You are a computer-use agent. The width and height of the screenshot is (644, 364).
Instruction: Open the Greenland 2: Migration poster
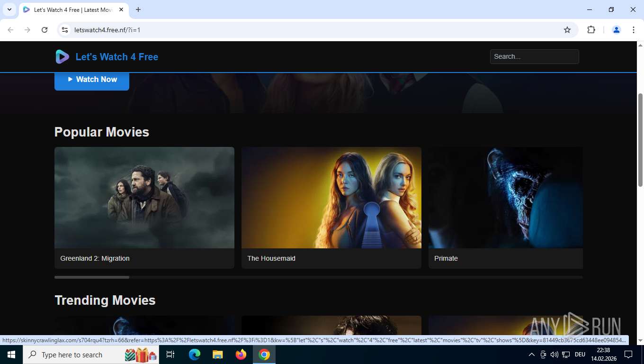144,198
